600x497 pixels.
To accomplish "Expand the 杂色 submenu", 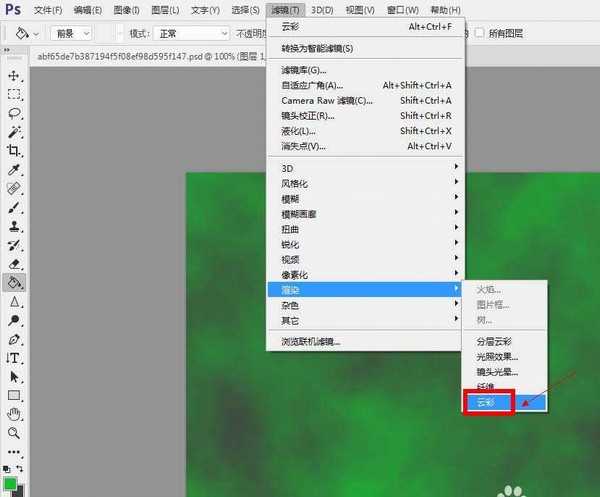I will [x=365, y=305].
